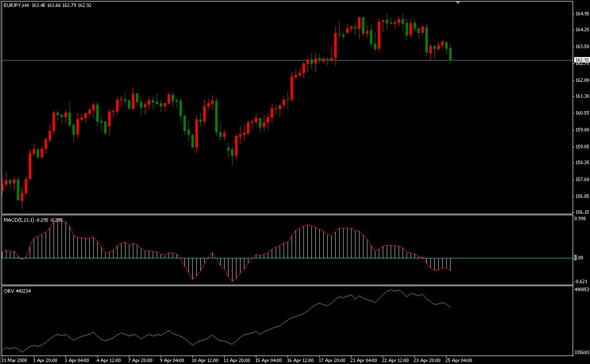Click the 160.55 price axis value
590x364 pixels.
coord(582,113)
